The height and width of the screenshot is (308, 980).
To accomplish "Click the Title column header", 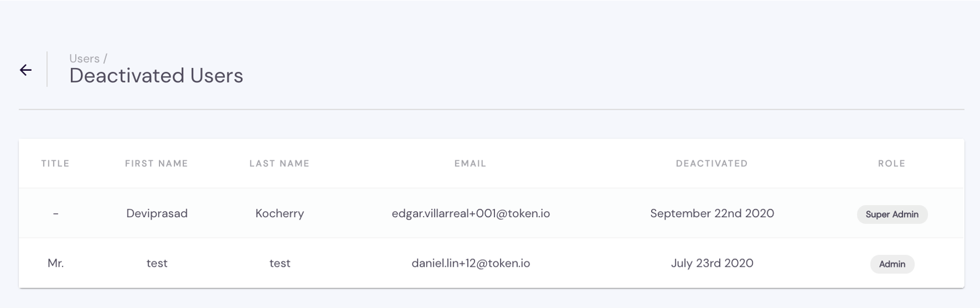I will 55,163.
